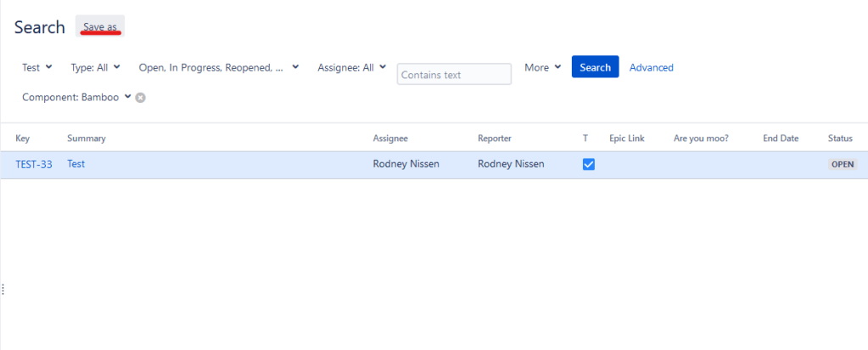Open the More filters dropdown
This screenshot has width=868, height=350.
(x=542, y=67)
